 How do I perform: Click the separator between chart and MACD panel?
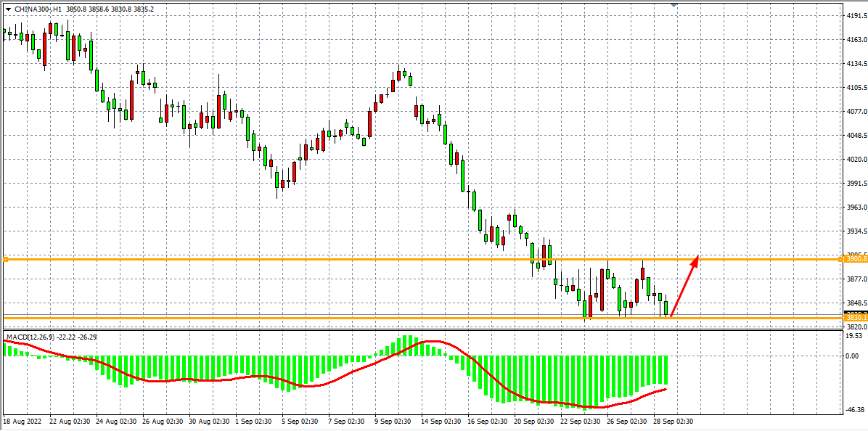[x=421, y=331]
